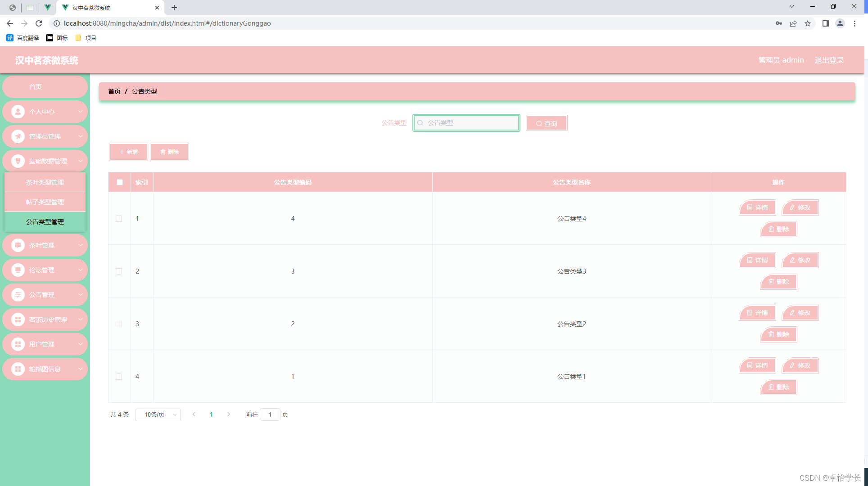Open 茶叶类型管理 submenu item
868x486 pixels.
click(x=45, y=182)
